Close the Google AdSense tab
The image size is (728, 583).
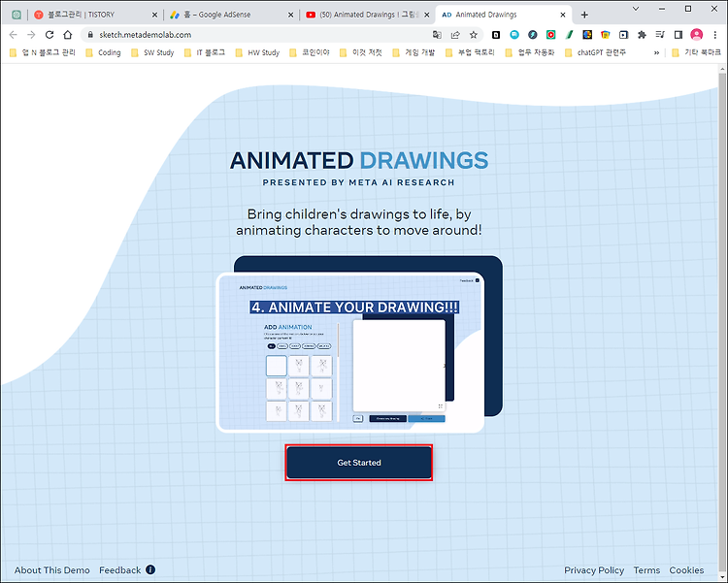pos(290,15)
